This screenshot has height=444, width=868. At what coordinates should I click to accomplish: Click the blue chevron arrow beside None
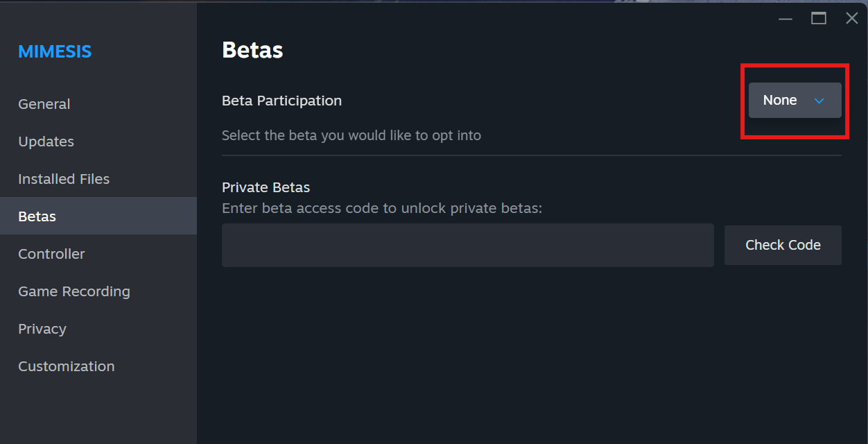point(819,101)
